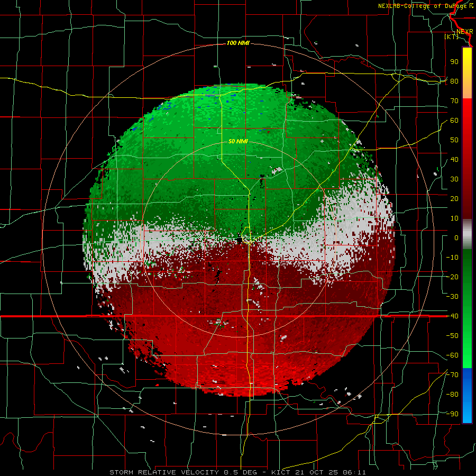Select the 20 value on the velocity scale
This screenshot has width=476, height=476.
coord(454,199)
